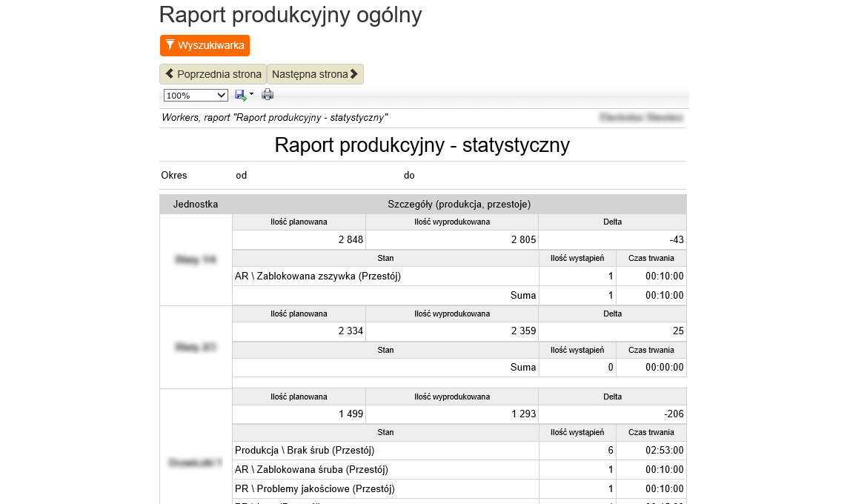Screen dimensions: 850x504
Task: Click the Jednostka column header
Action: [196, 204]
